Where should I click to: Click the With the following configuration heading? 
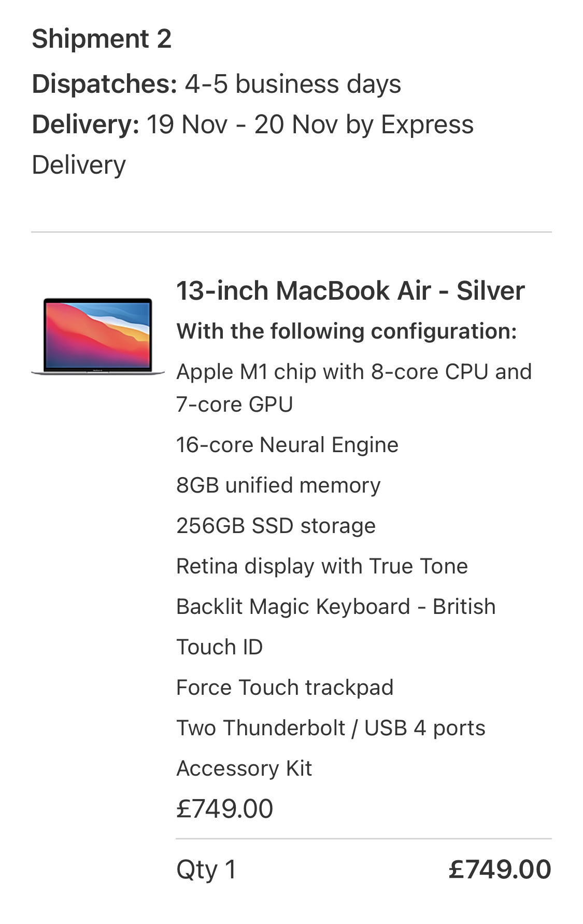tap(347, 331)
